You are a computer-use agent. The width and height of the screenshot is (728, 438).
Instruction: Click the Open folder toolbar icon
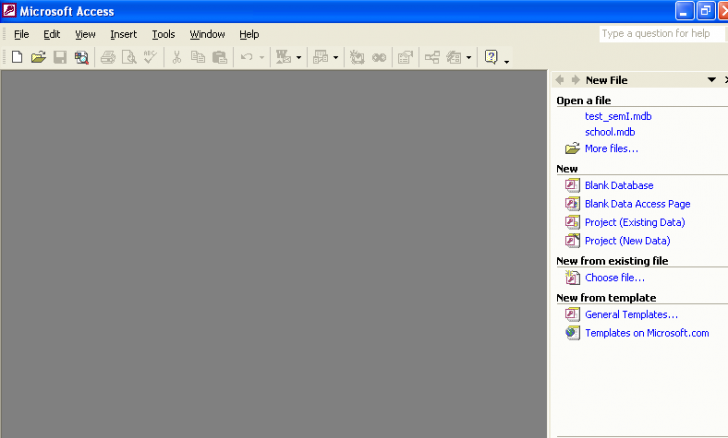pos(38,58)
